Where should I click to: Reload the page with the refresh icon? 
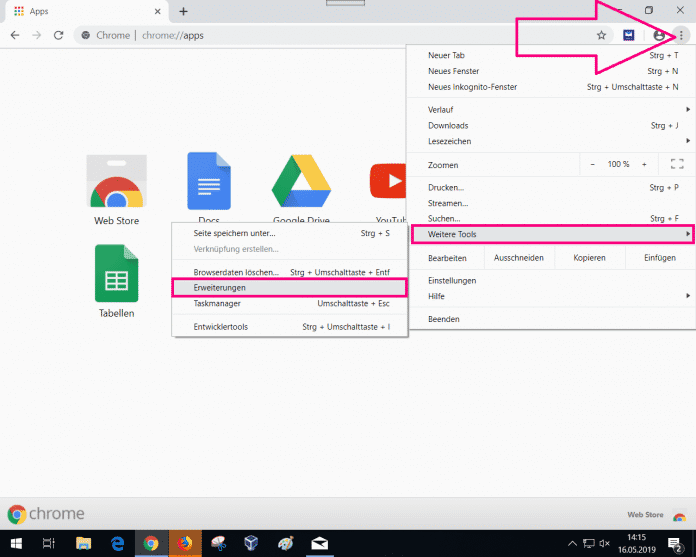59,35
